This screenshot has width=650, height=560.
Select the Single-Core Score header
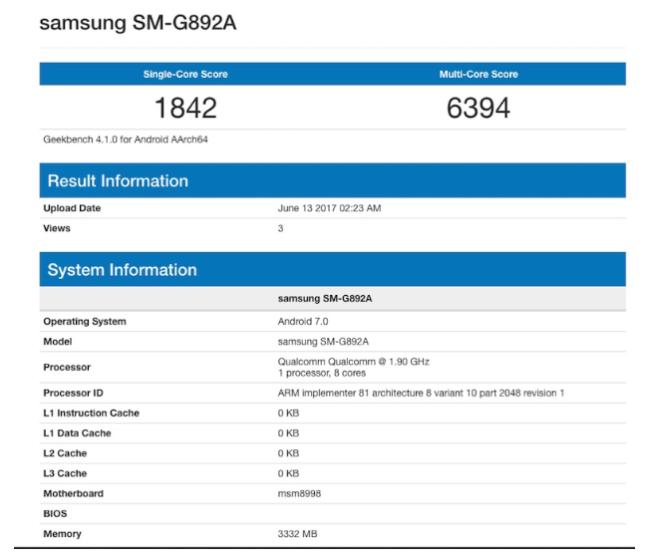[185, 74]
